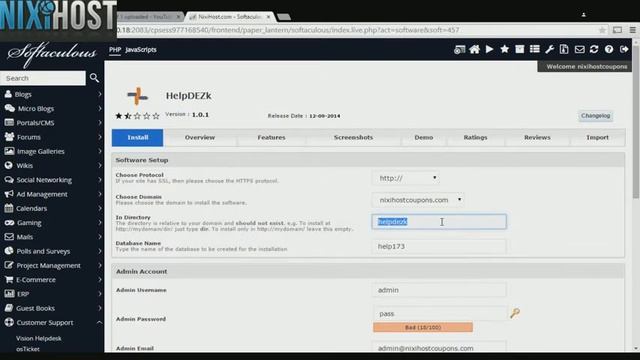The image size is (640, 360).
Task: Click the Ad Management megaphone icon
Action: pos(9,194)
